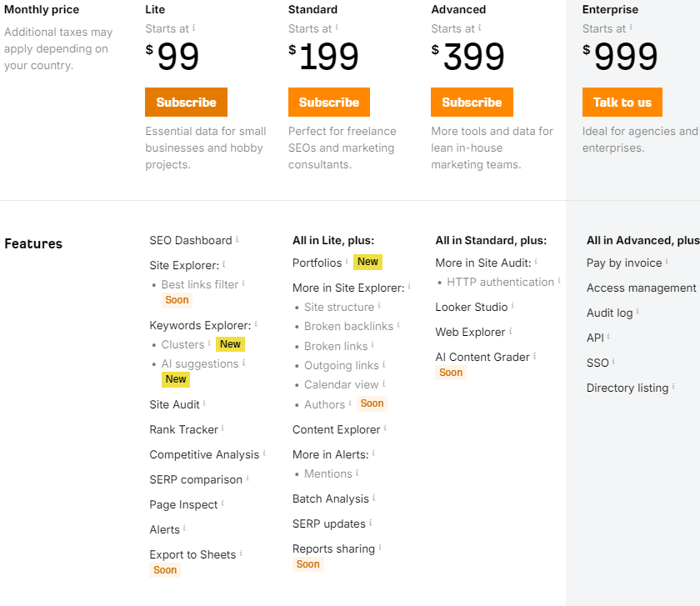Click info icon beside Content Explorer
This screenshot has width=700, height=606.
(385, 428)
